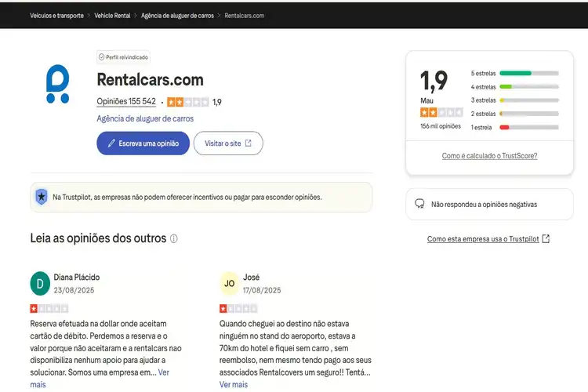
Task: Click the speech bubble icon by Não respondeu
Action: (419, 204)
